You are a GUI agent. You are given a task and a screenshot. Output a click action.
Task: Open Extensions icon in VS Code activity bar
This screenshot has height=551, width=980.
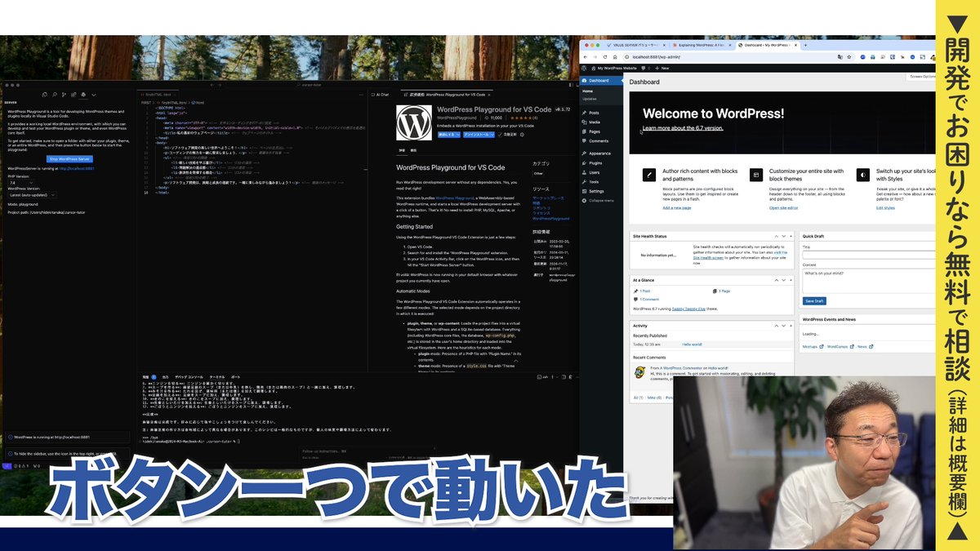coord(73,95)
